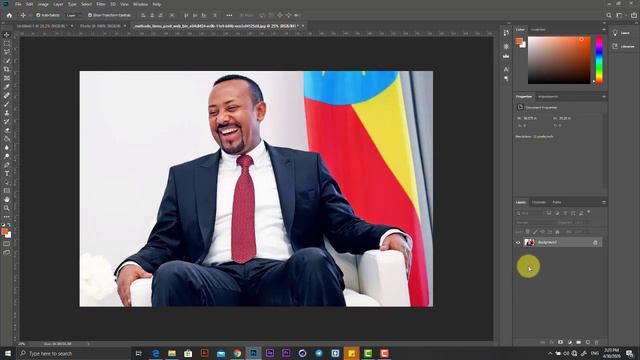Toggle Show Transform Controls checkbox
The width and height of the screenshot is (640, 360).
(x=90, y=15)
